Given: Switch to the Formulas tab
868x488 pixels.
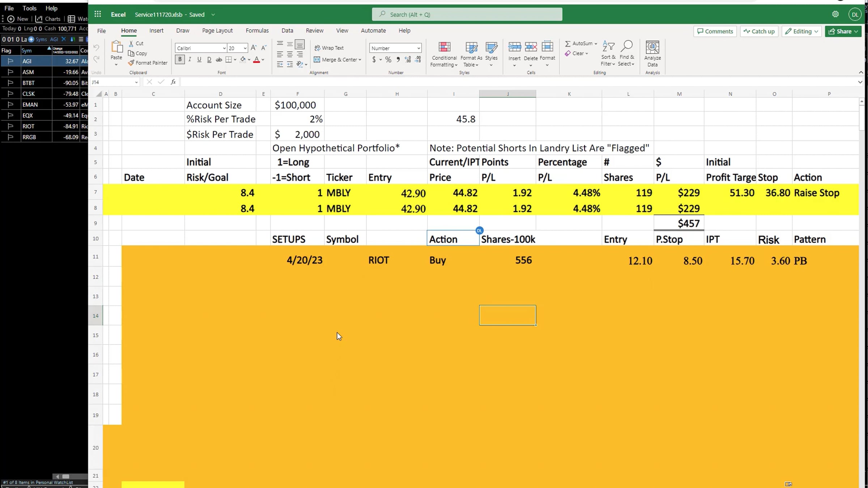Looking at the screenshot, I should click(257, 31).
